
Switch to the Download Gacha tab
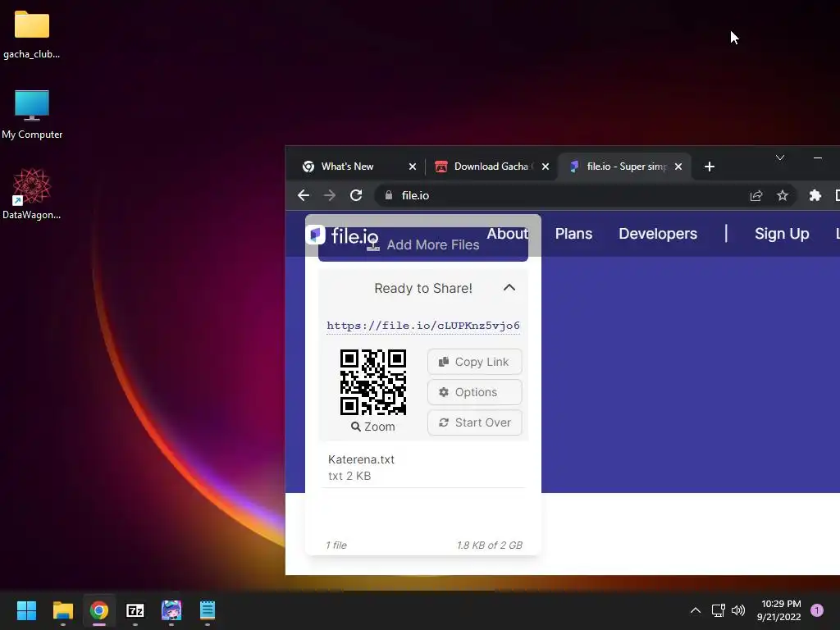click(491, 167)
